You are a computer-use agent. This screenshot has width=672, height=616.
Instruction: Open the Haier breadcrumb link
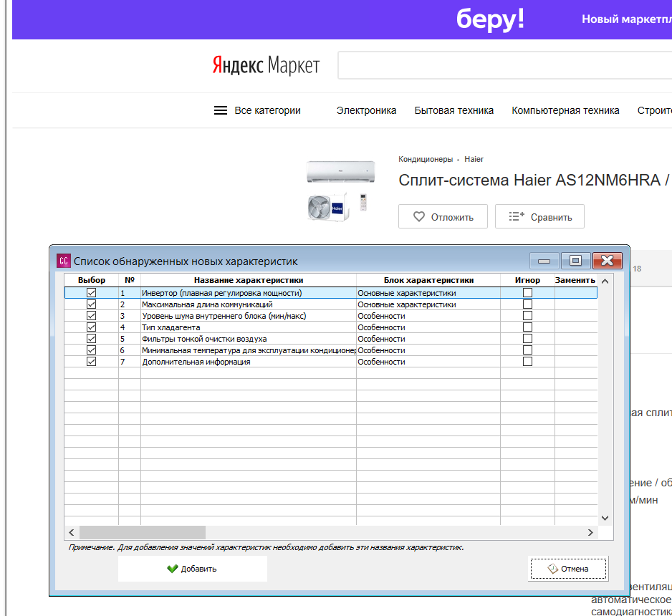[474, 159]
